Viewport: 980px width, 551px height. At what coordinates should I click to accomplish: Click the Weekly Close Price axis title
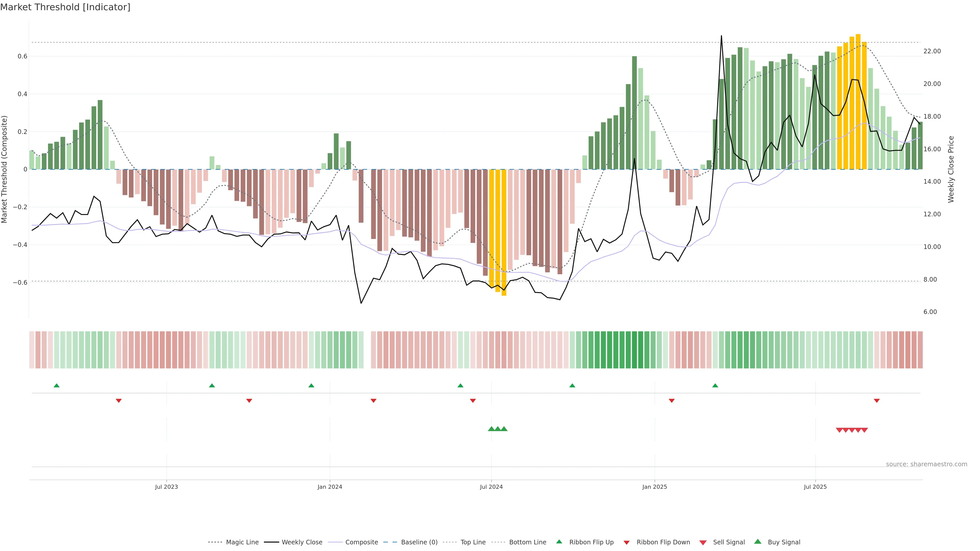(951, 169)
